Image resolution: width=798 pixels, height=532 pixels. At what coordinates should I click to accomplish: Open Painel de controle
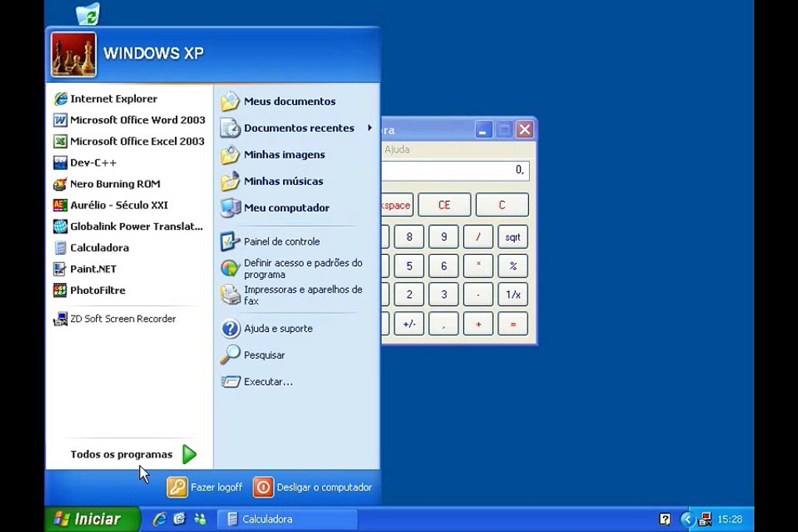click(270, 242)
